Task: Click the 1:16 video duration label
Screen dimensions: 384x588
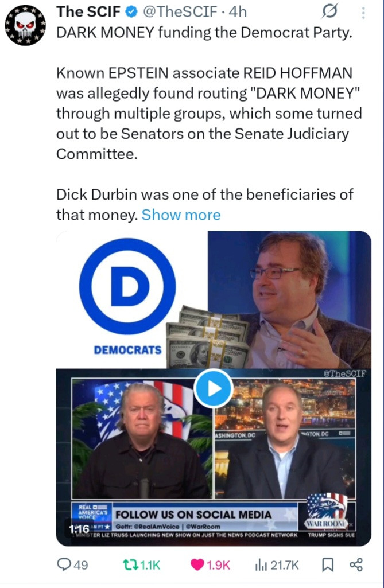Action: click(79, 529)
